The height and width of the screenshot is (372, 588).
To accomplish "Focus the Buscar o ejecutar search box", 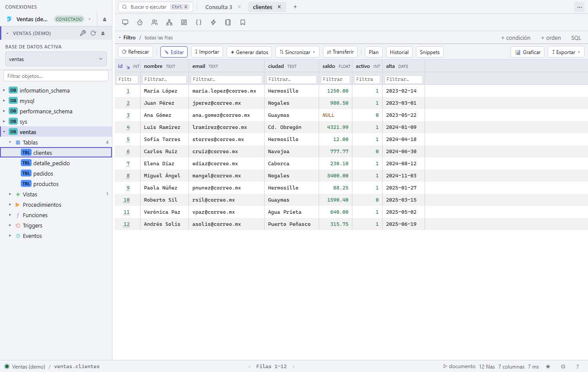I will tap(156, 7).
